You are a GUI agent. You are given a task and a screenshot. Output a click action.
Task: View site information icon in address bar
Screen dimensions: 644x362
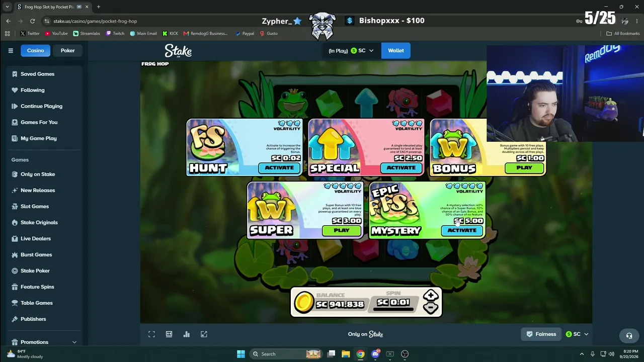click(47, 21)
